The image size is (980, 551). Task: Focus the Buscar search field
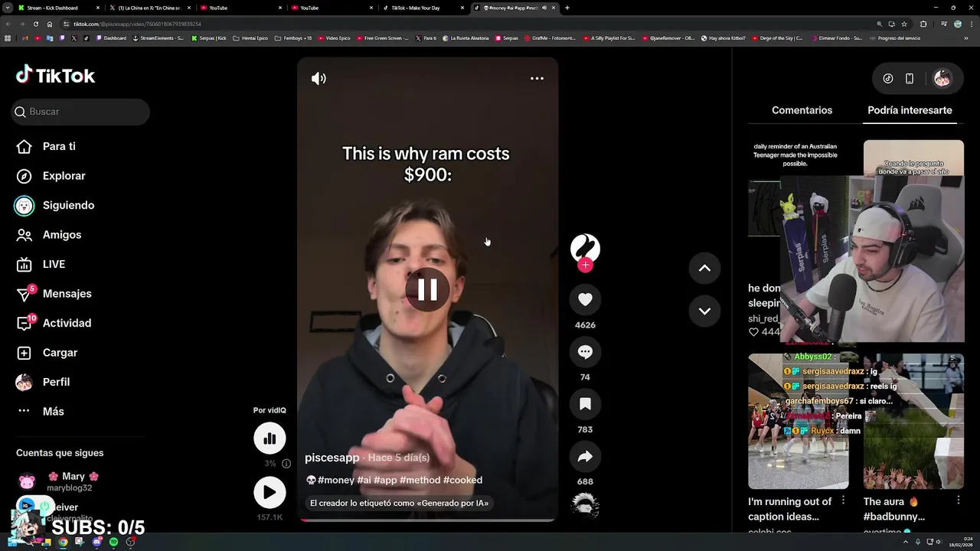click(80, 112)
